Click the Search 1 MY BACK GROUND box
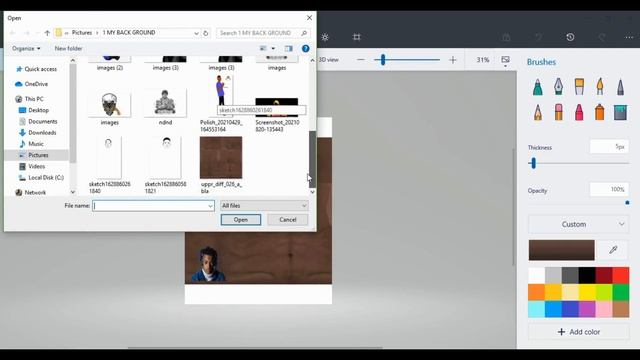Image resolution: width=640 pixels, height=360 pixels. tap(263, 33)
